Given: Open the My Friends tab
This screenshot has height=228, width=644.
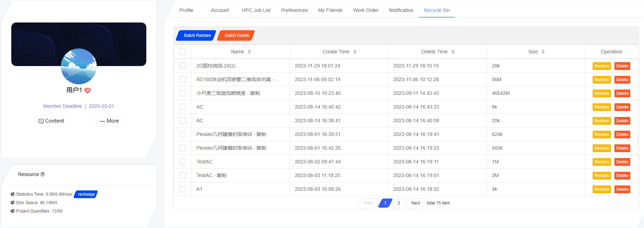Looking at the screenshot, I should click(330, 10).
